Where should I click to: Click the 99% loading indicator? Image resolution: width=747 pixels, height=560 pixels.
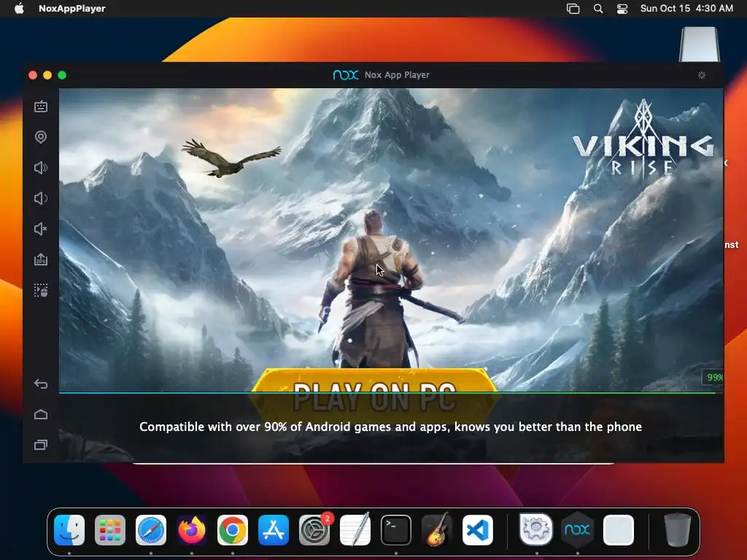click(713, 377)
